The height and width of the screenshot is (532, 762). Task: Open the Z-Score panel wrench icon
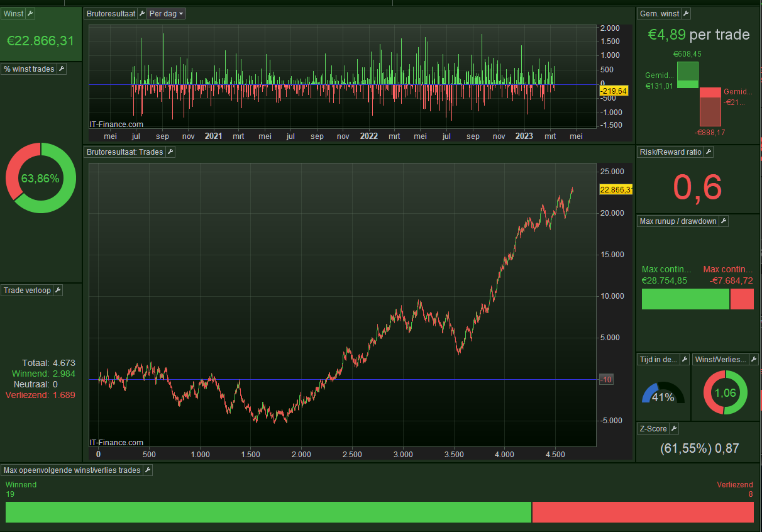673,429
